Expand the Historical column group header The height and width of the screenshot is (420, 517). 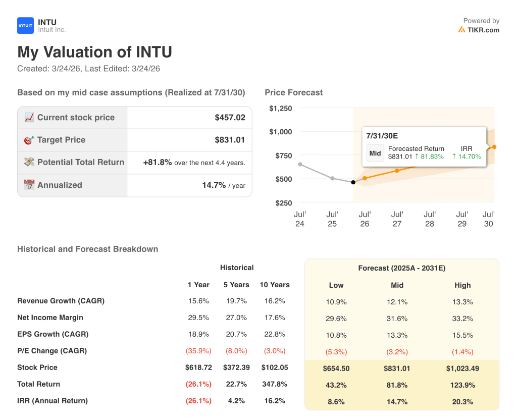click(236, 268)
